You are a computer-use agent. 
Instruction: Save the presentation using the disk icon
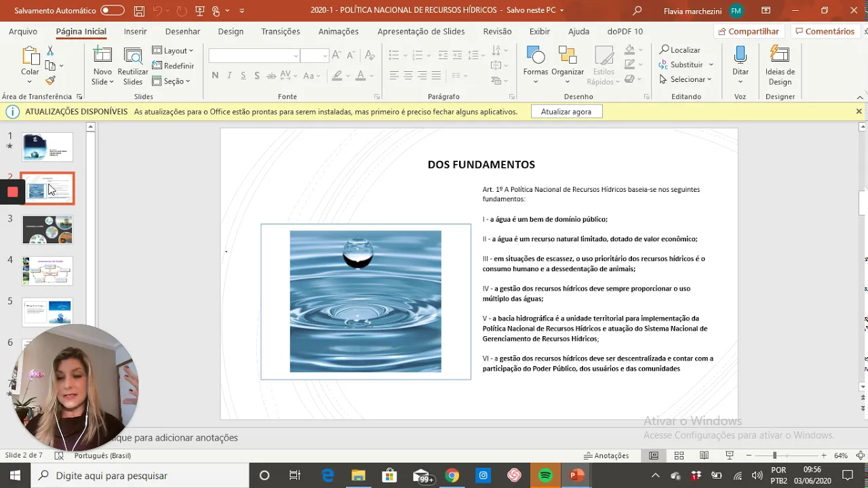pos(139,11)
